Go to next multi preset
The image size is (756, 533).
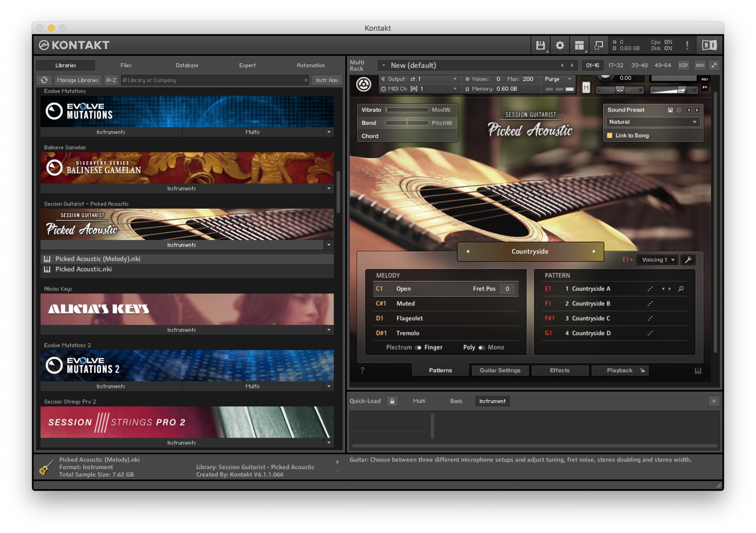point(572,66)
